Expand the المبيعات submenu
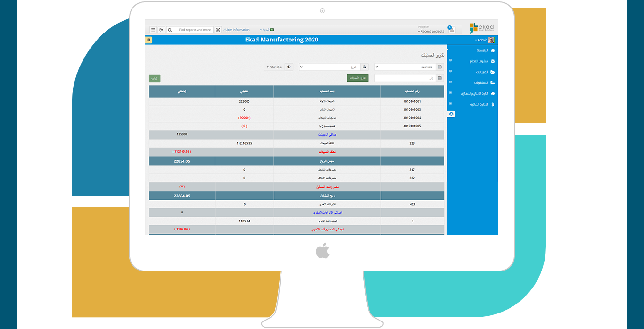This screenshot has width=644, height=329. coord(450,71)
